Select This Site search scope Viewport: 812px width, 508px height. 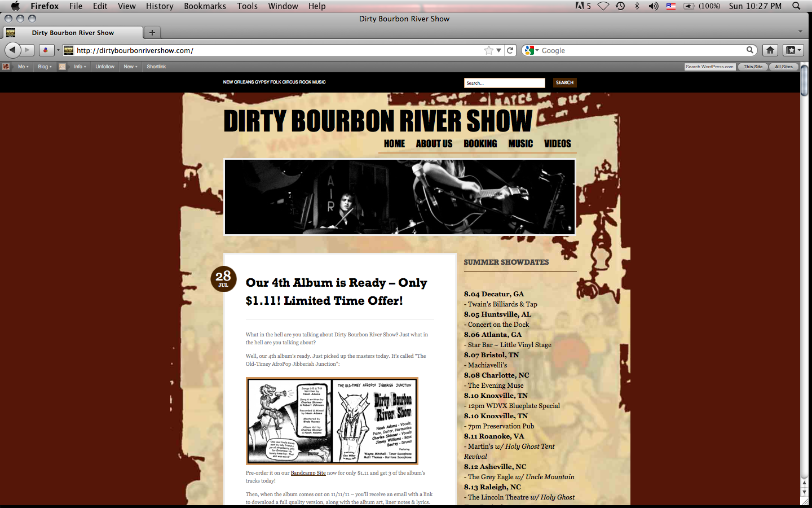(752, 67)
